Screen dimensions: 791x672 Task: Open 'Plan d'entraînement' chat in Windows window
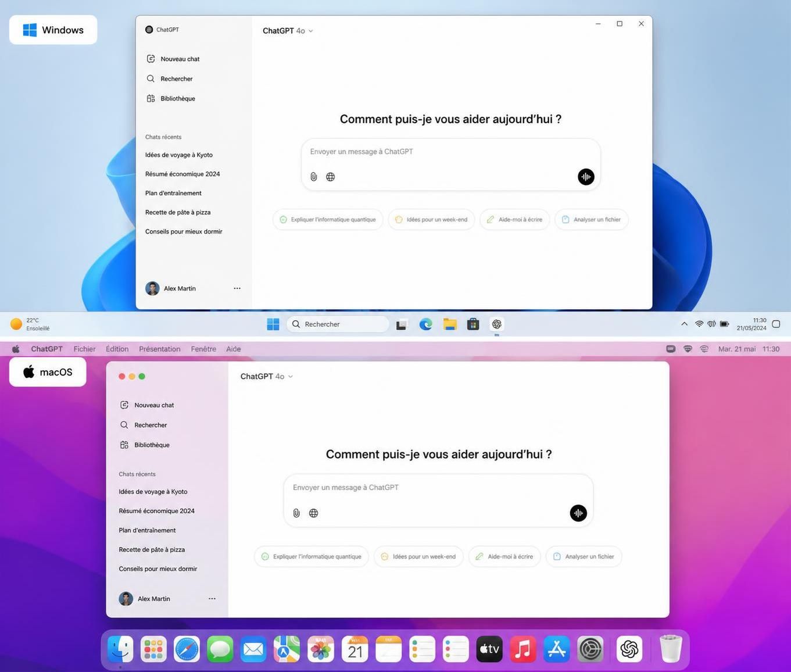tap(173, 194)
